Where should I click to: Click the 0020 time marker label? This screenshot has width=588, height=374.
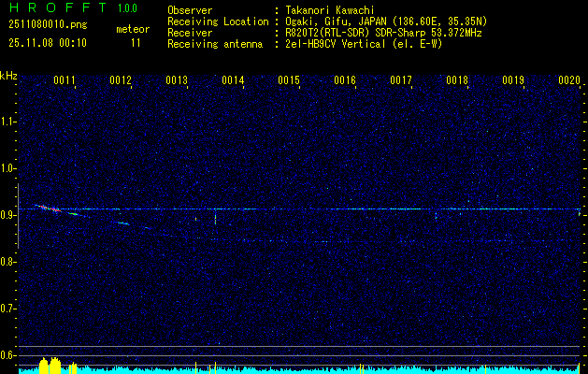coord(569,79)
